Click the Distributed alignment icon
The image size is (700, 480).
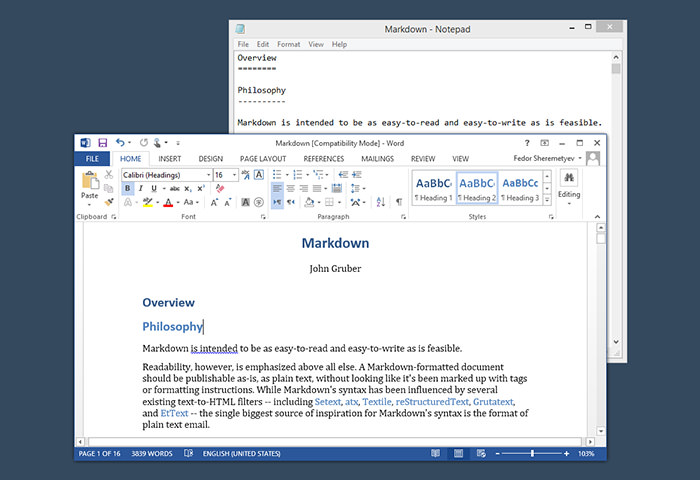tap(337, 188)
